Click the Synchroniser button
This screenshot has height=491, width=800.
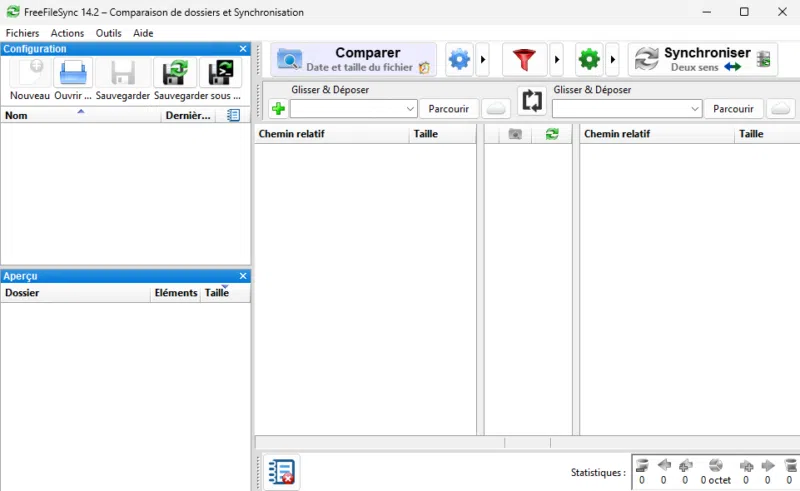point(703,60)
